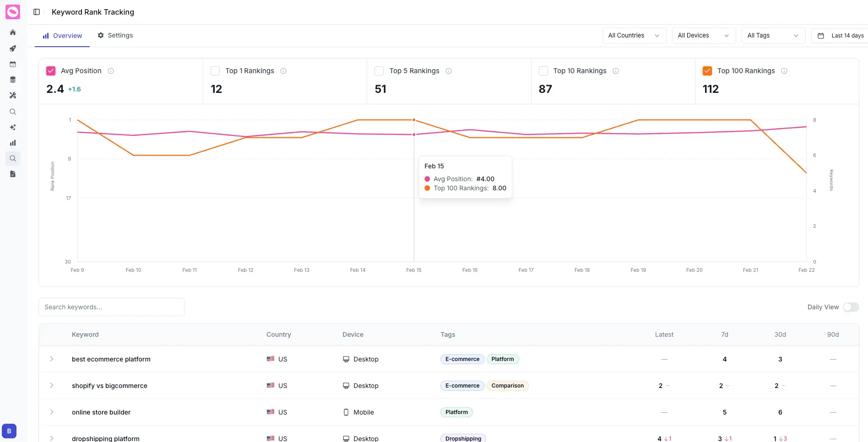Screen dimensions: 868x442
Task: Open the bar chart analytics sidebar icon
Action: (x=12, y=142)
